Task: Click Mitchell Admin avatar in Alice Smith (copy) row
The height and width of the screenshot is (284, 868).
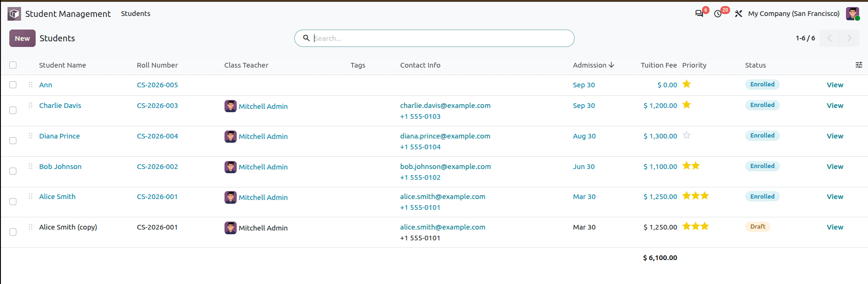Action: click(x=231, y=228)
